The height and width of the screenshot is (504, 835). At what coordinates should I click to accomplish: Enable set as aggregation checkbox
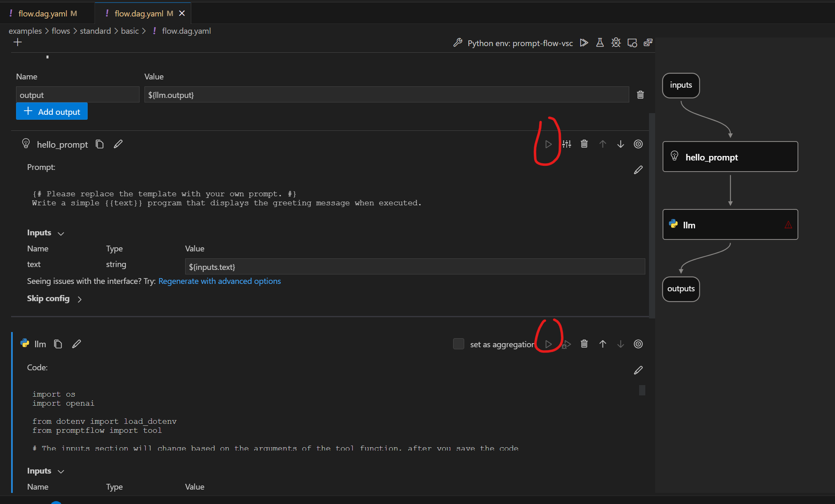458,344
